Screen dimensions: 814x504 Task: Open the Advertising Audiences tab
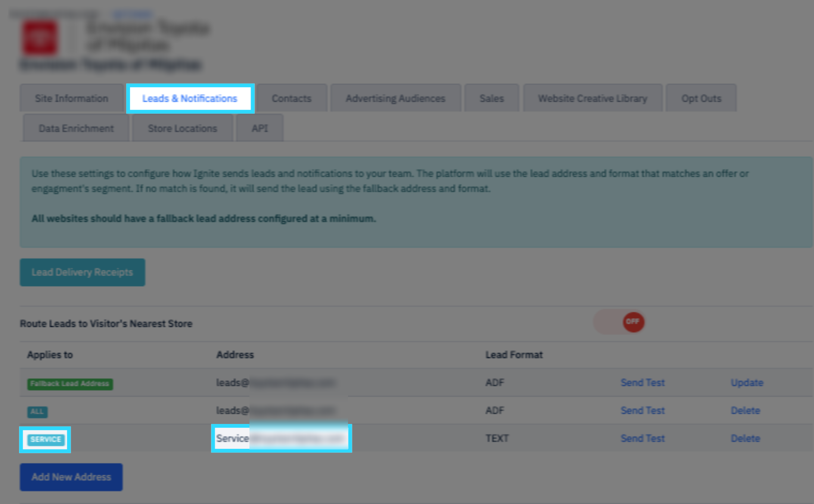(395, 99)
